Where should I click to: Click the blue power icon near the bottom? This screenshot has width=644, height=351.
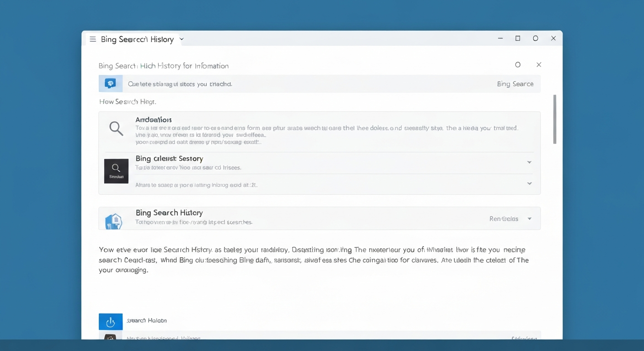click(111, 322)
